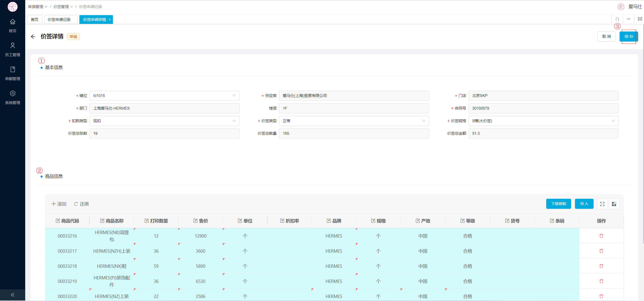Image resolution: width=644 pixels, height=301 pixels.
Task: Click the 价签总金额 field 51.3
Action: (543, 133)
